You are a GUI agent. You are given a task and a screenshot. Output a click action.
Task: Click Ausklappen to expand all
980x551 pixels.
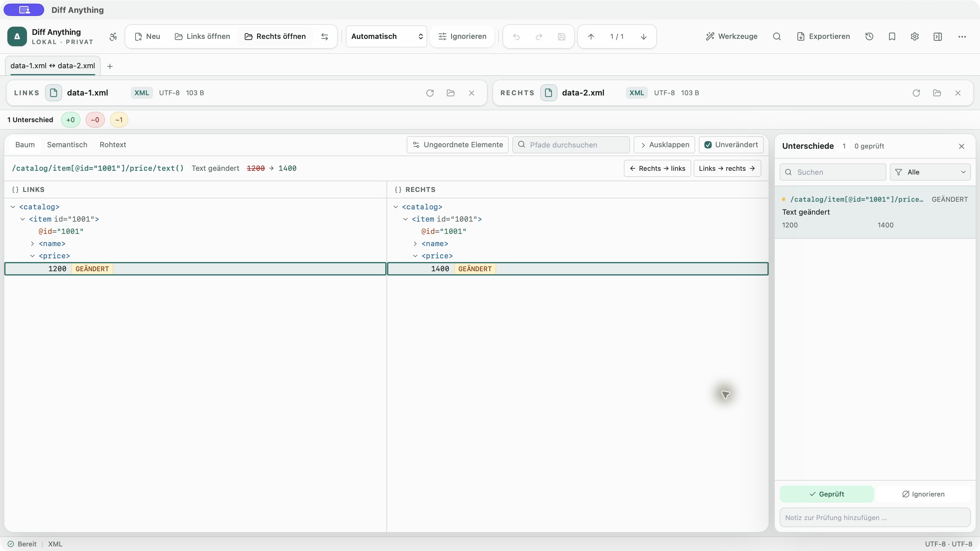tap(664, 145)
